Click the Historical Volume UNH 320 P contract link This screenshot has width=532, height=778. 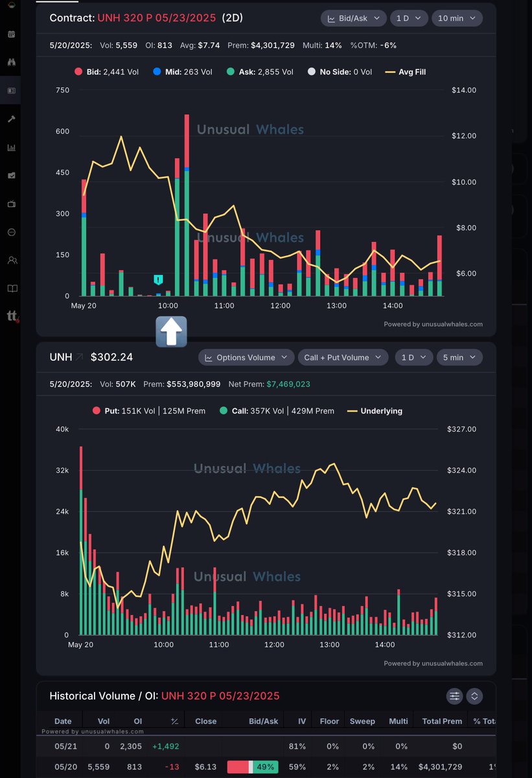point(220,696)
